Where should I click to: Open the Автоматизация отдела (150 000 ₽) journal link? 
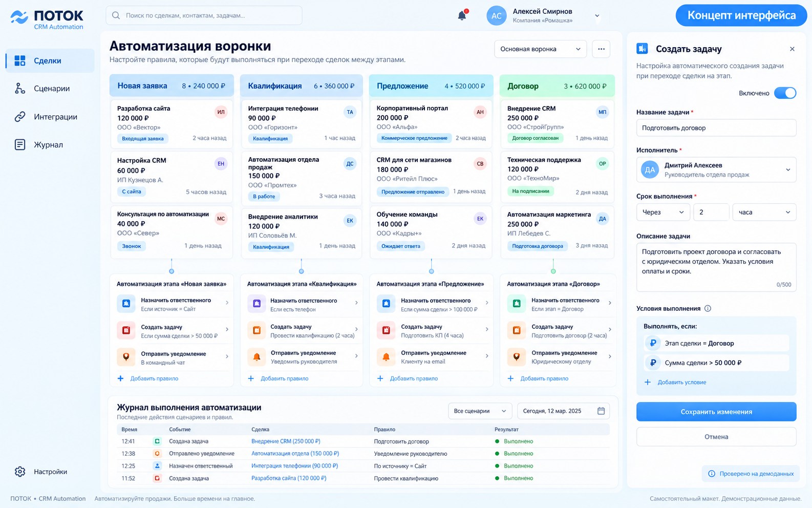click(295, 453)
